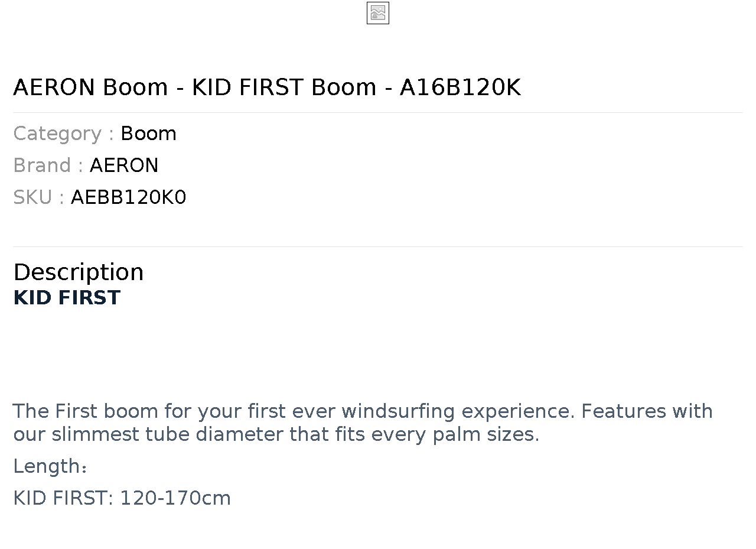This screenshot has height=549, width=756.
Task: Click the A16B120K model code in title
Action: click(461, 87)
